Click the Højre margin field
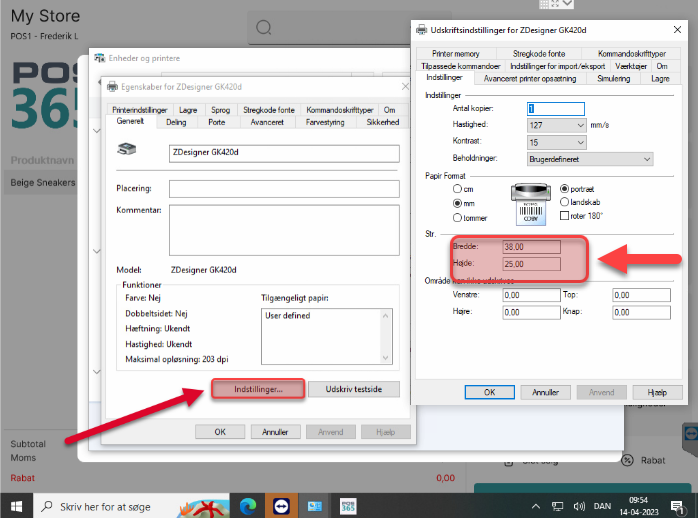The width and height of the screenshot is (698, 518). click(x=532, y=312)
